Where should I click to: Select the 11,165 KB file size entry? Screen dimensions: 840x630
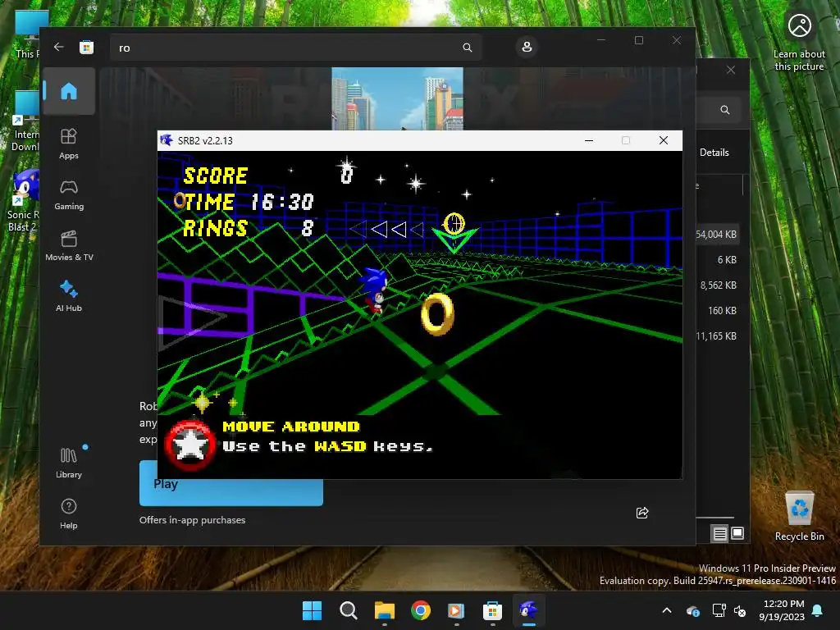coord(716,336)
